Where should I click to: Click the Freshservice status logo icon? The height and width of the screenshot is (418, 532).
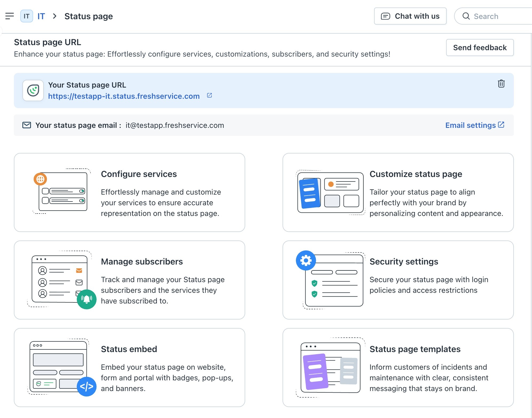(x=33, y=90)
